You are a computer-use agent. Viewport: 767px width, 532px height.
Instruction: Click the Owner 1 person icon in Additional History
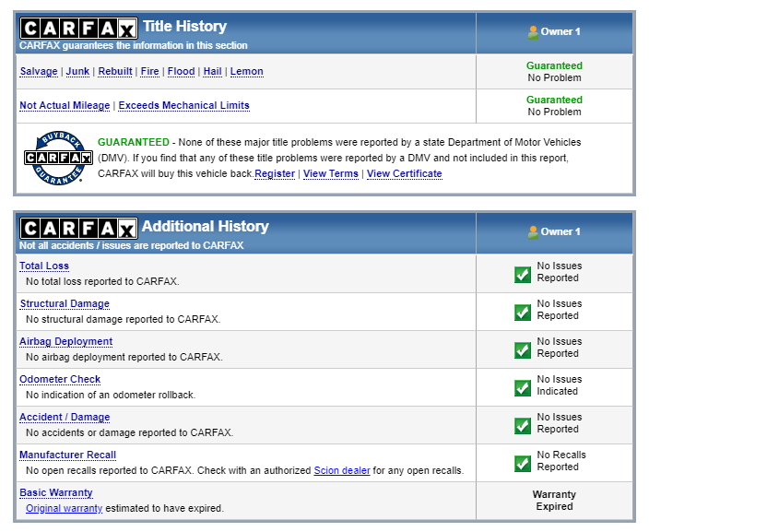533,232
